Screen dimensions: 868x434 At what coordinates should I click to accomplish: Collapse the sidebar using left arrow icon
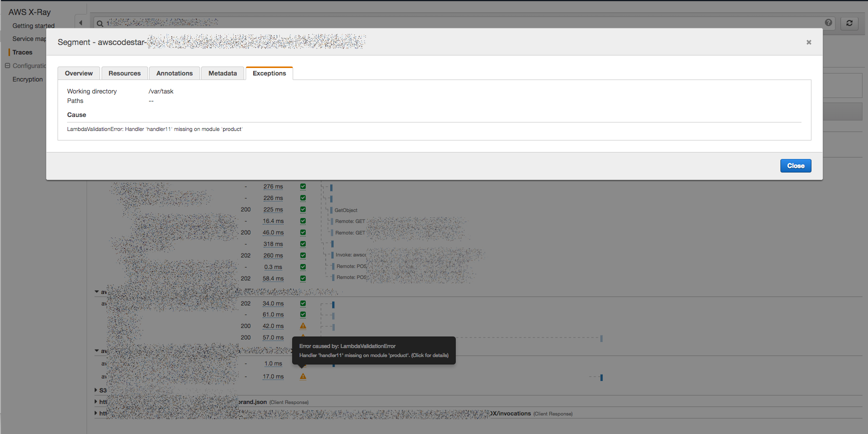click(81, 23)
